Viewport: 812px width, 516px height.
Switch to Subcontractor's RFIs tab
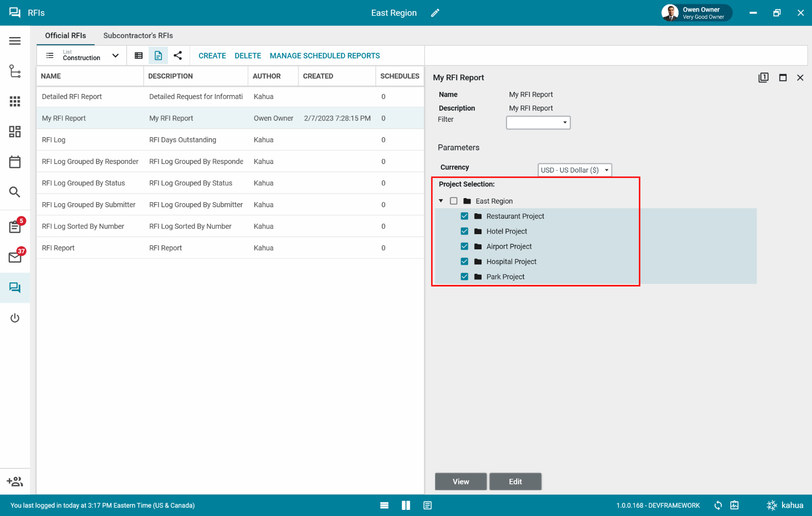pos(138,36)
